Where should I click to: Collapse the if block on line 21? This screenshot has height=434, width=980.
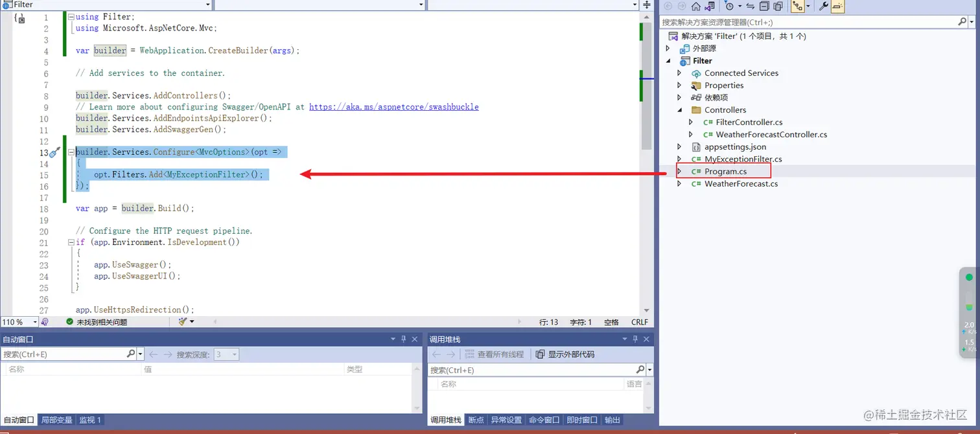click(71, 242)
